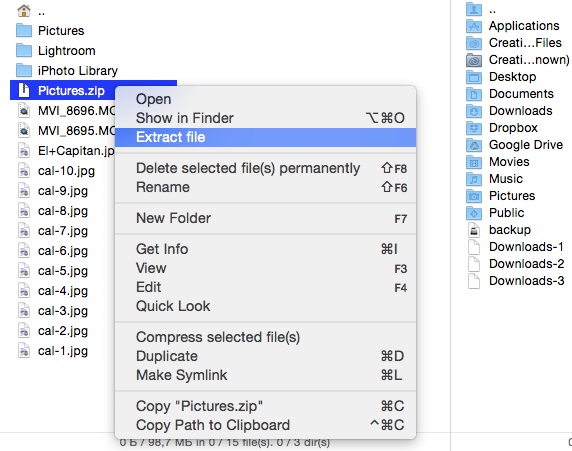Click the iPhoto Library folder icon

tap(24, 70)
